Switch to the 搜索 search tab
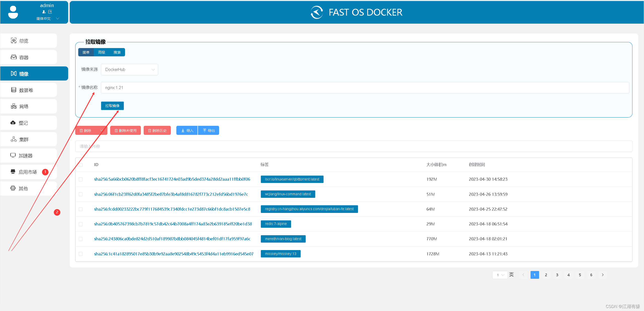 click(117, 52)
